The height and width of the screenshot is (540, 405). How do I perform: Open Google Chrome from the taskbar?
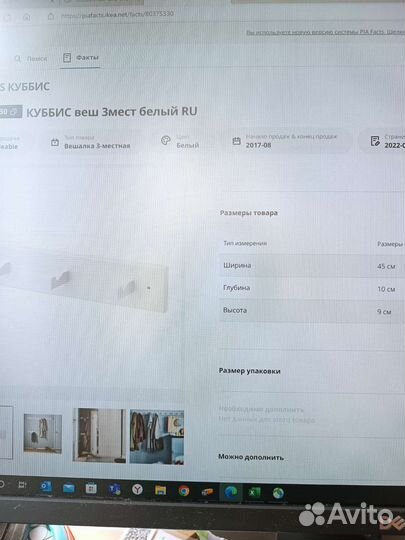pyautogui.click(x=184, y=490)
